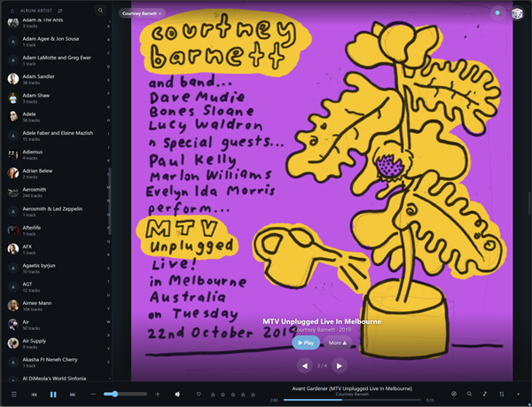Select artist Adam Shaw
The width and height of the screenshot is (532, 407).
(56, 98)
